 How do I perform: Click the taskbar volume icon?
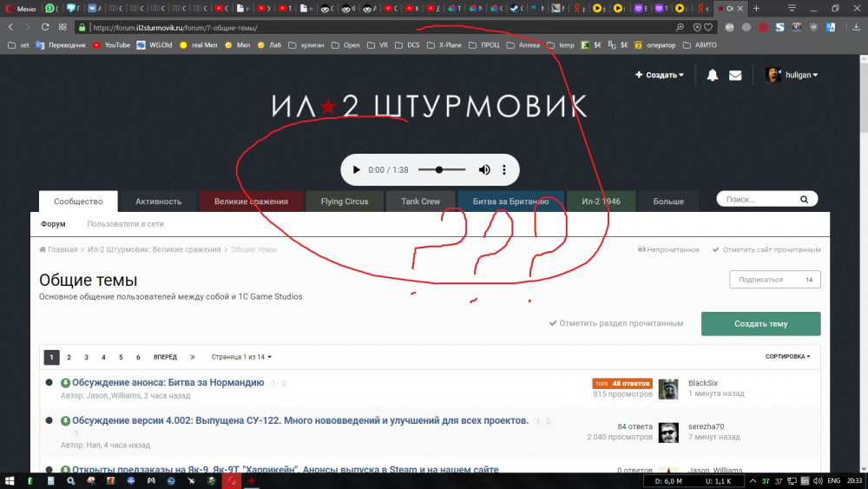(x=818, y=480)
